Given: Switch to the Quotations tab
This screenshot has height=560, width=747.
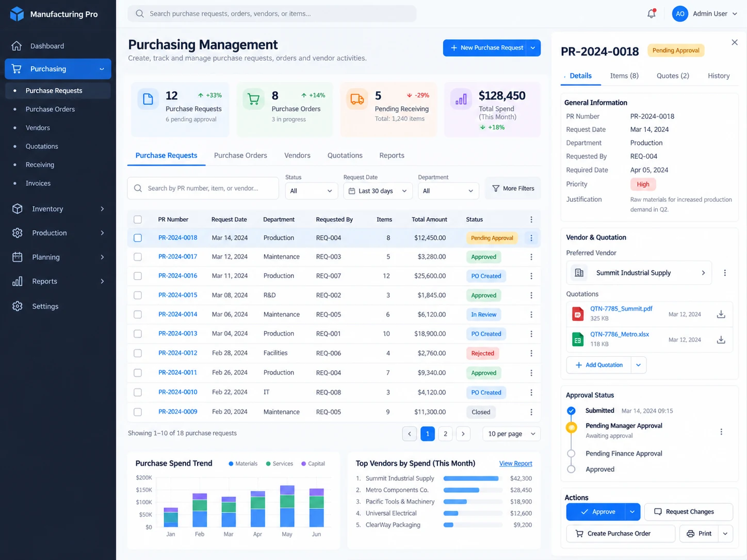Looking at the screenshot, I should 345,155.
